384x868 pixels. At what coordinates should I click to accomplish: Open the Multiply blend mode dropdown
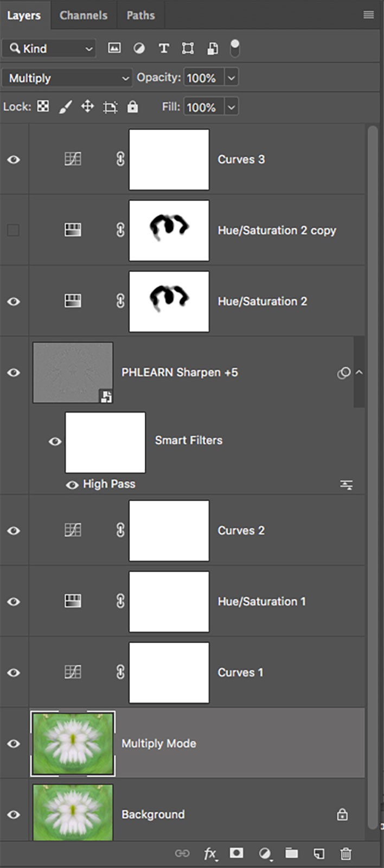(67, 78)
